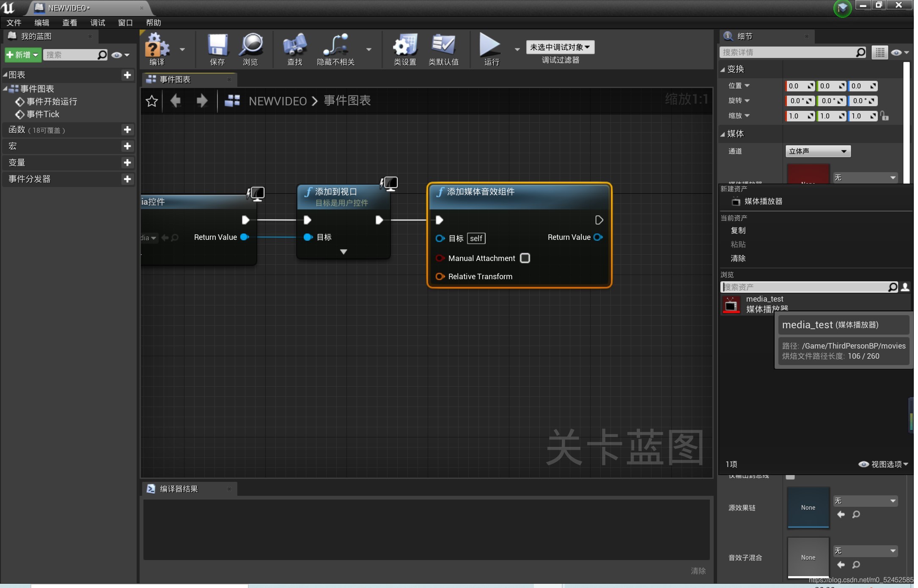This screenshot has width=918, height=588.
Task: Collapse the 媒体 section
Action: coord(723,134)
